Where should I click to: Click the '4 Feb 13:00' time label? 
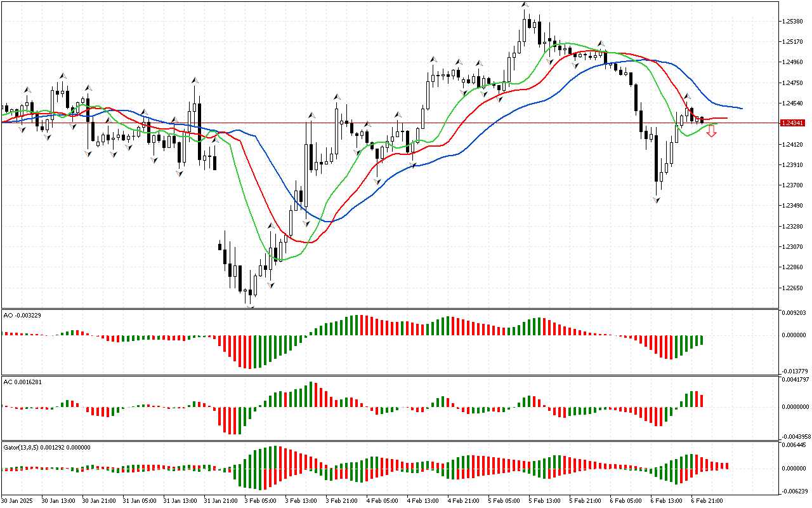point(424,501)
